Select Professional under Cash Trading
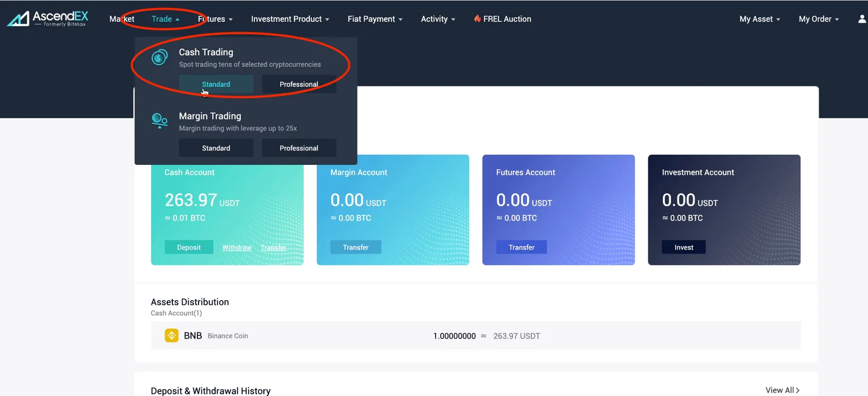868x396 pixels. 299,84
